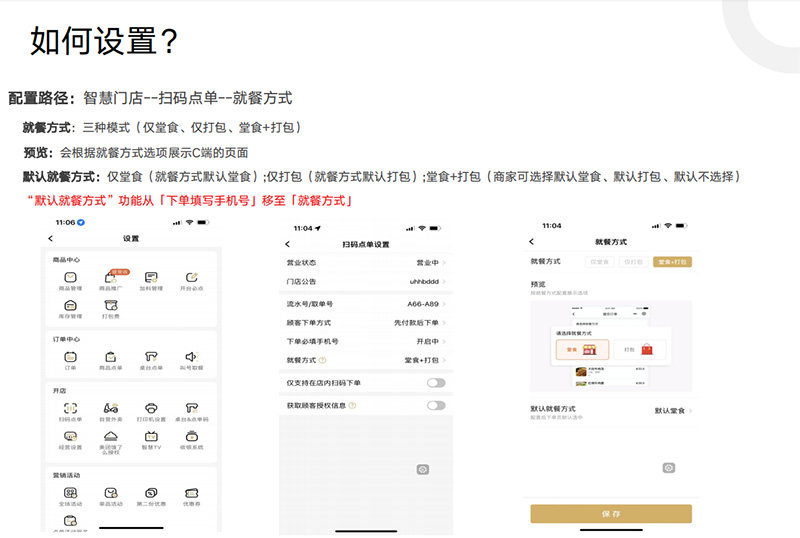800x538 pixels.
Task: Select the 堂食+打包 dining mode option
Action: pos(672,262)
